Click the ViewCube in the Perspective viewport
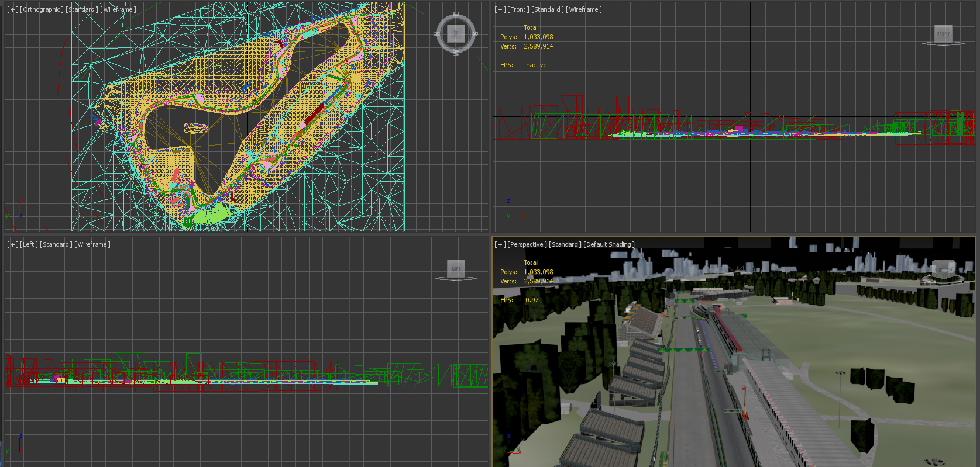Screen dimensions: 980x467 (x=943, y=269)
